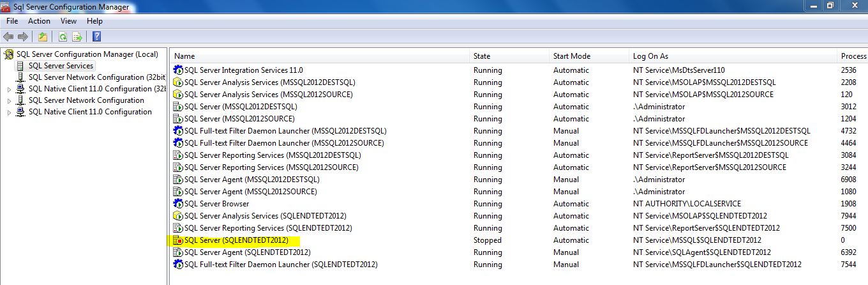
Task: Click process ID 7544
Action: [848, 265]
